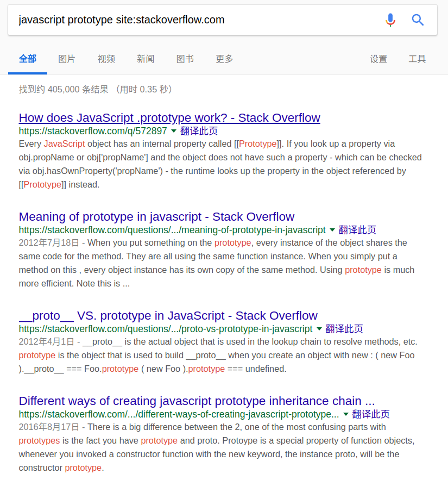Click the green URL ending meaning-of-prototype-in-javascript
This screenshot has height=486, width=448.
tap(172, 229)
